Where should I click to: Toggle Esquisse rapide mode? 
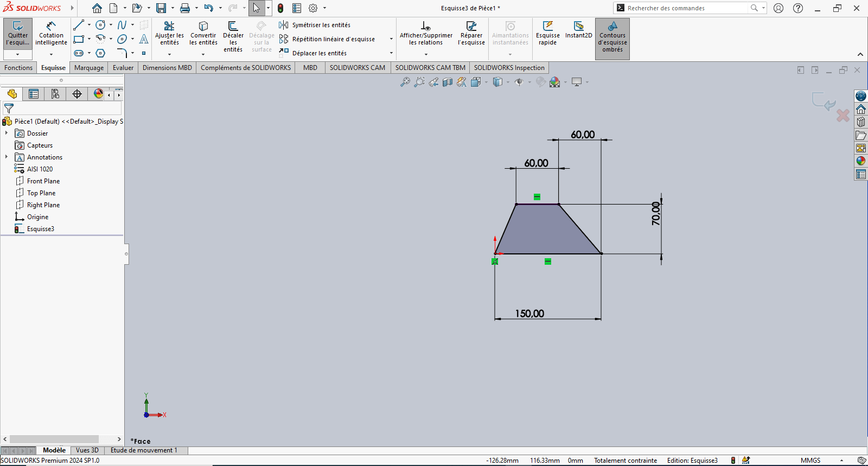point(547,34)
